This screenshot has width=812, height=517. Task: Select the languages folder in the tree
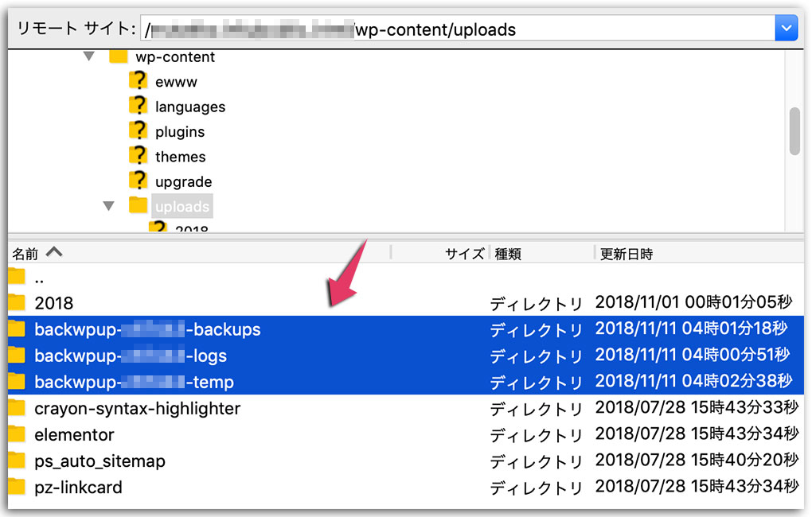[190, 106]
